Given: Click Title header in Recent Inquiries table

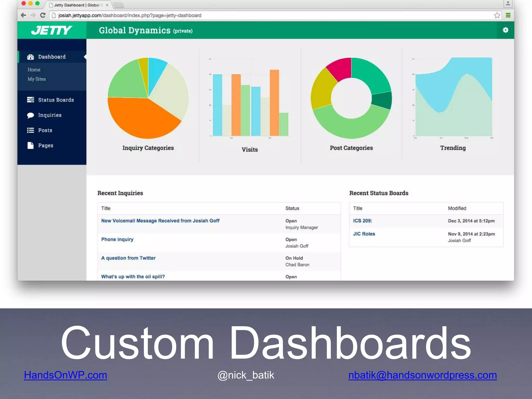Looking at the screenshot, I should click(106, 208).
